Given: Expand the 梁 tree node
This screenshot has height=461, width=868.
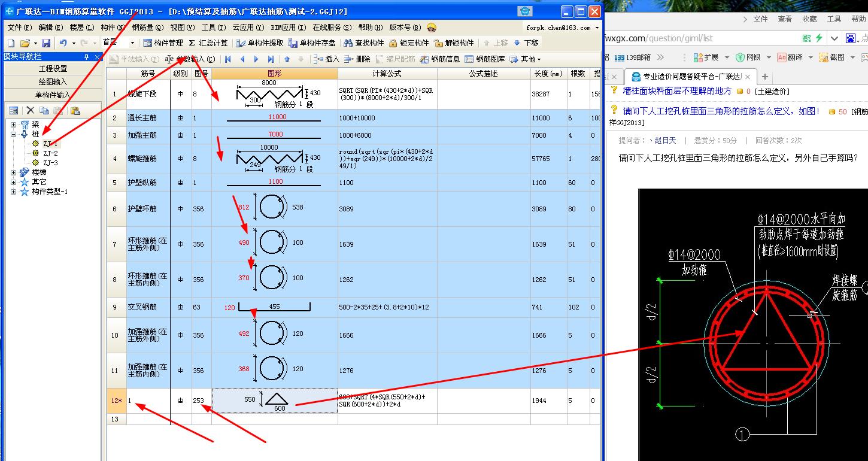Looking at the screenshot, I should click(14, 125).
